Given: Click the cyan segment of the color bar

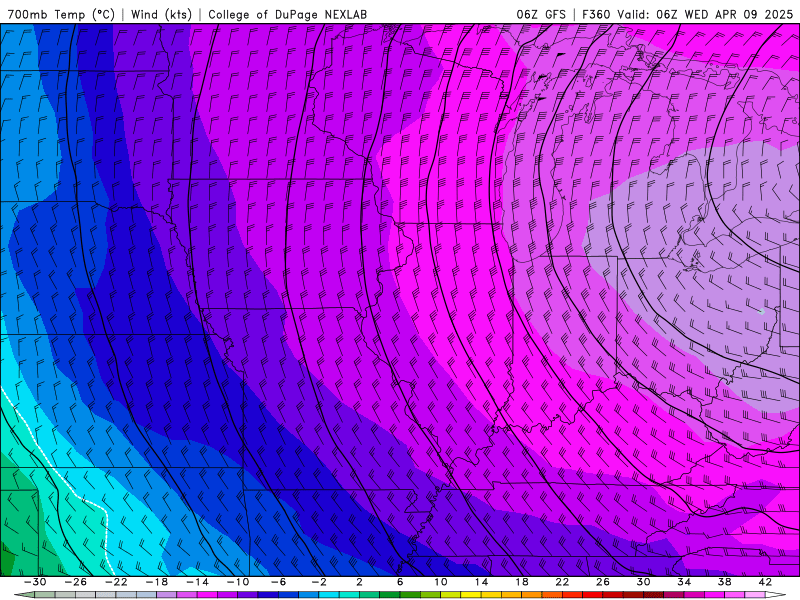Looking at the screenshot, I should click(x=329, y=595).
